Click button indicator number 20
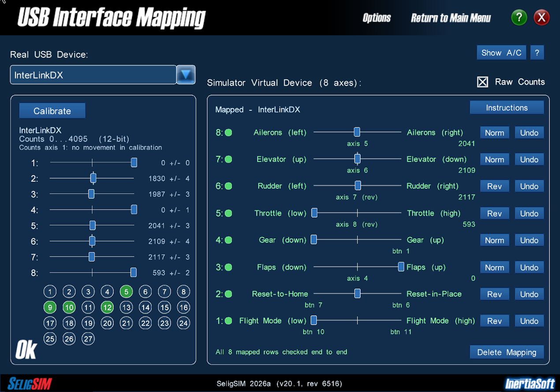This screenshot has width=560, height=392. 107,323
